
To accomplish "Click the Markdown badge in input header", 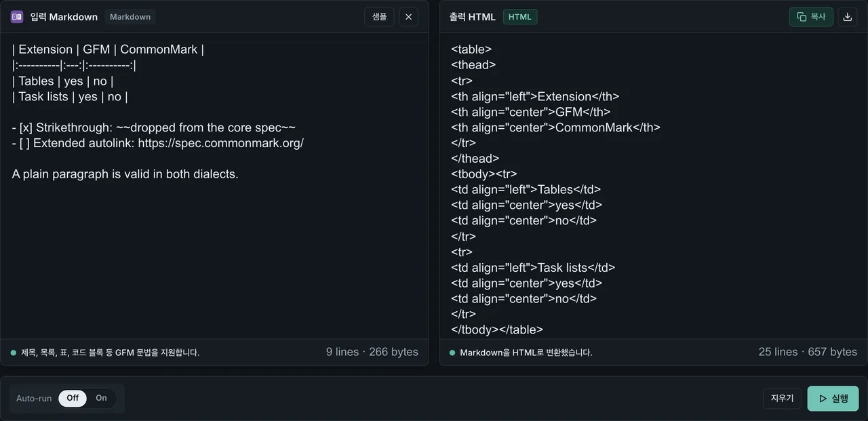I will click(x=130, y=17).
